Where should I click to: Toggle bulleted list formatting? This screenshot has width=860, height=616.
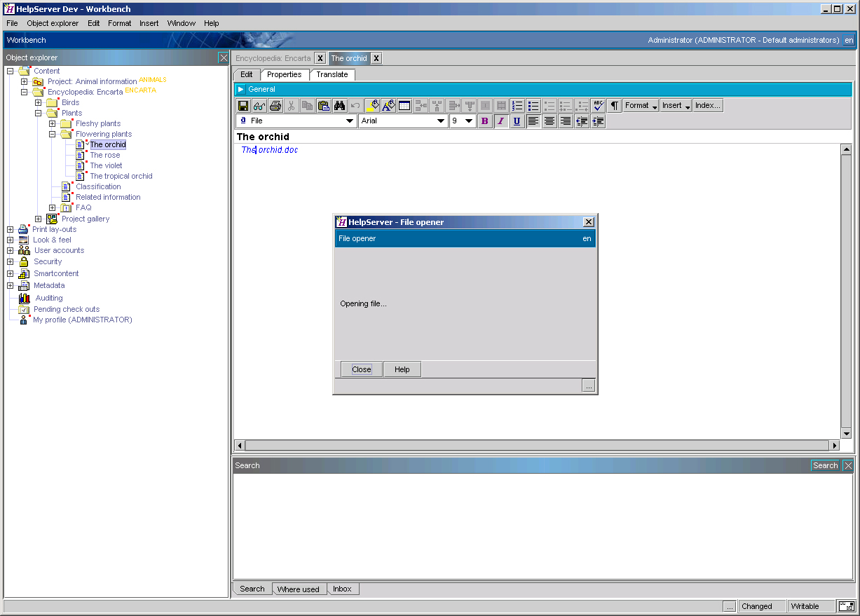pyautogui.click(x=533, y=106)
